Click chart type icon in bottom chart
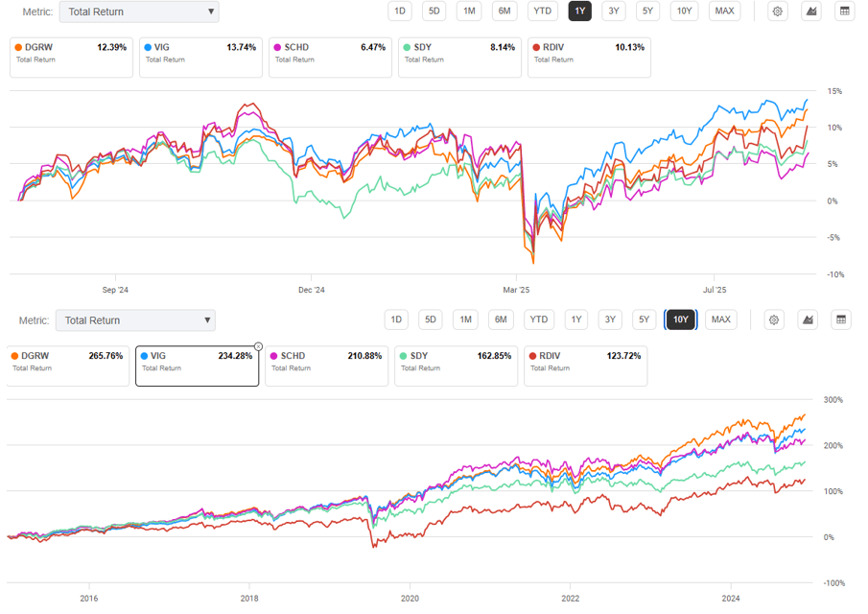868x614 pixels. (x=809, y=319)
